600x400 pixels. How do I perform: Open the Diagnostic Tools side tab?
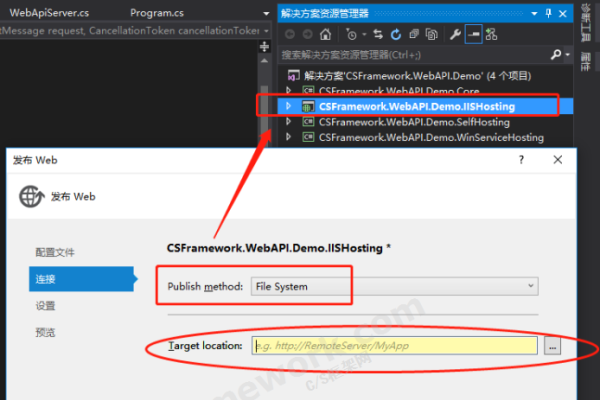point(585,22)
